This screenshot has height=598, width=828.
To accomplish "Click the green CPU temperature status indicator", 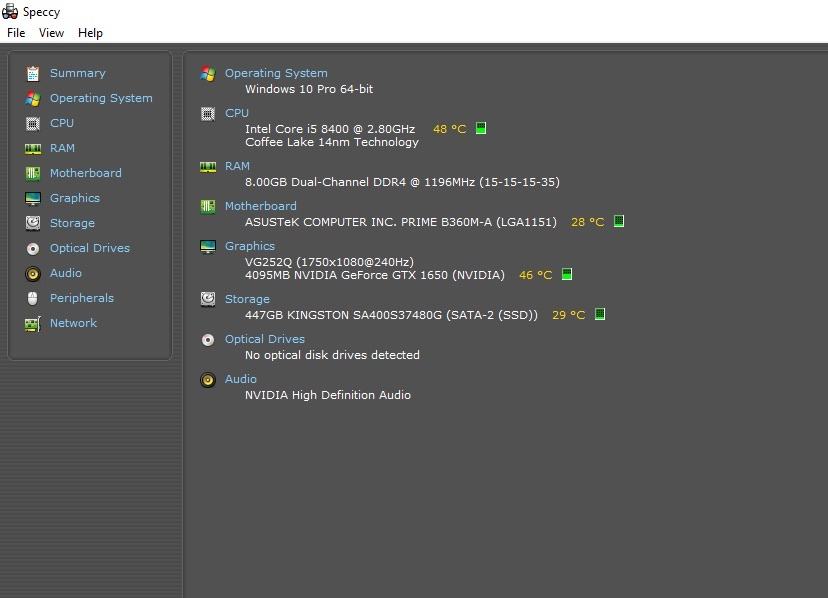I will [x=481, y=128].
